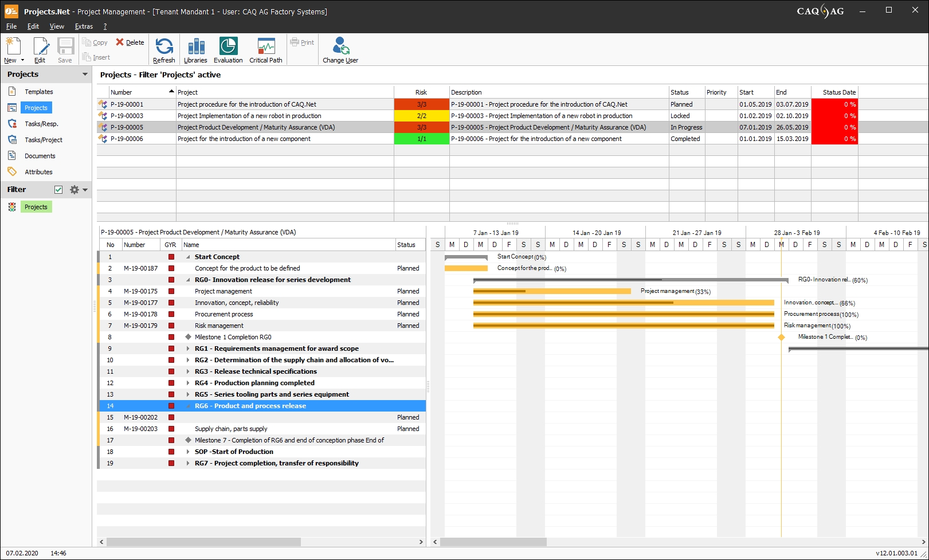This screenshot has height=560, width=929.
Task: Refresh the project list
Action: pyautogui.click(x=164, y=50)
